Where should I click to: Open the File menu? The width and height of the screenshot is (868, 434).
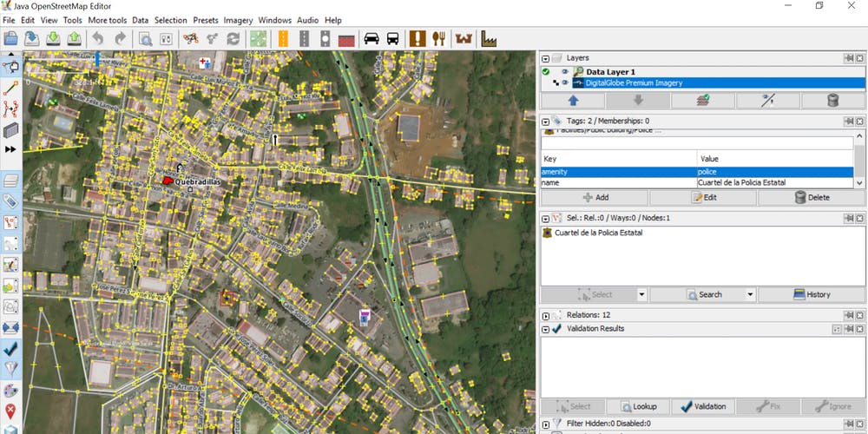9,20
